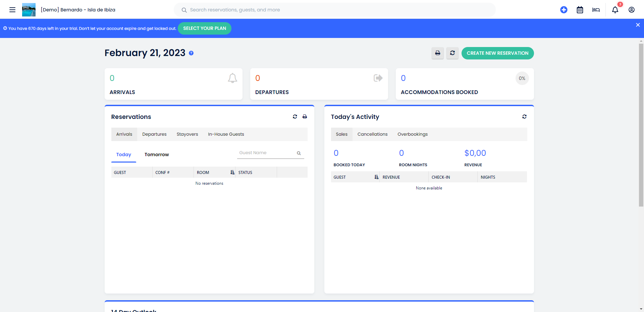Refresh the Today's Activity panel
Image resolution: width=644 pixels, height=312 pixels.
524,117
